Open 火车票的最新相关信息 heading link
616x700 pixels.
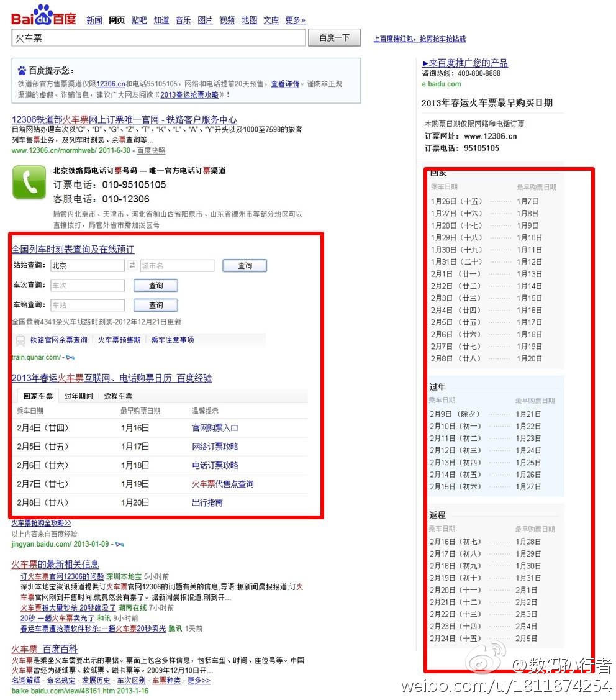55,564
